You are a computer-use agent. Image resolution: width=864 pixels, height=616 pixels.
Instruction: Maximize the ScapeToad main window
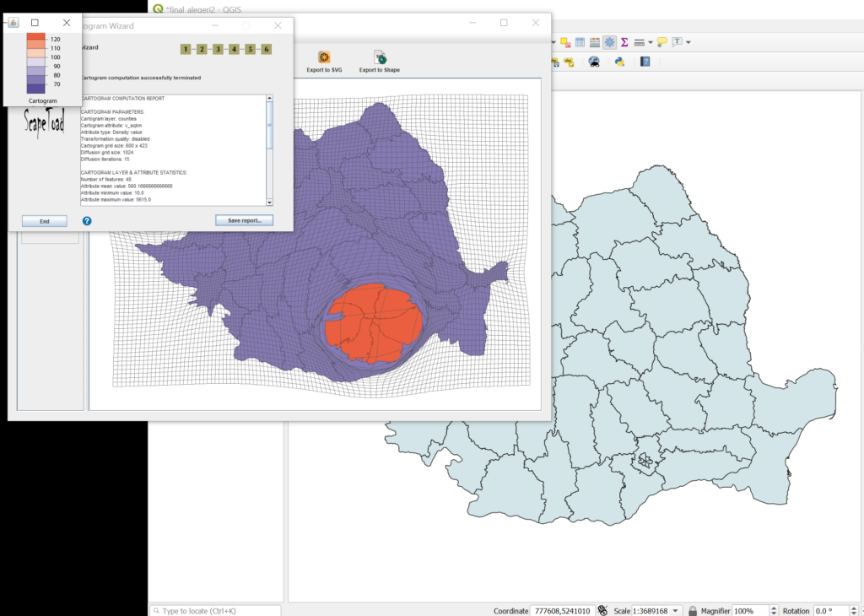pos(504,23)
